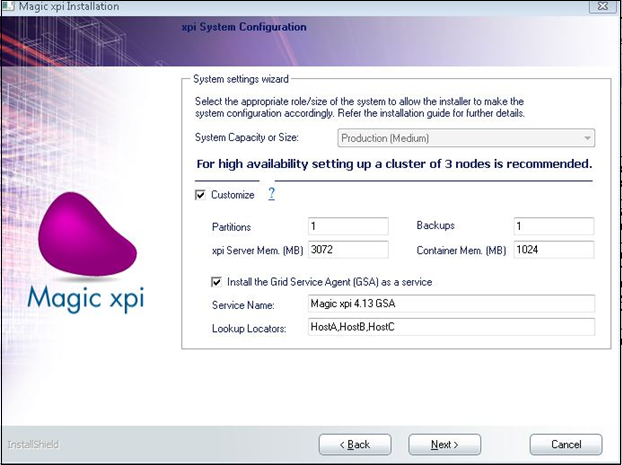Click the high availability recommendation text

(394, 164)
